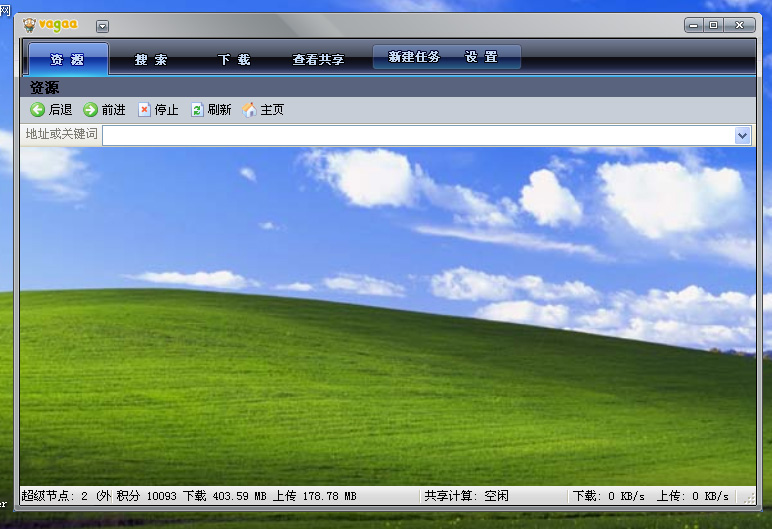772x529 pixels.
Task: Click the 上传: 0 KB/s speed indicator
Action: click(693, 496)
